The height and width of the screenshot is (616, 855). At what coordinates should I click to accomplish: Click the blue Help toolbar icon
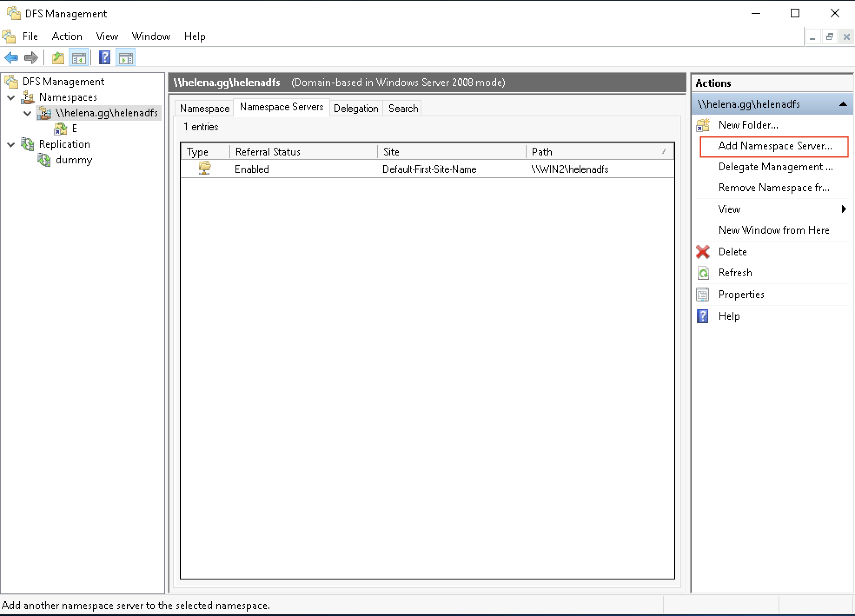click(x=105, y=58)
